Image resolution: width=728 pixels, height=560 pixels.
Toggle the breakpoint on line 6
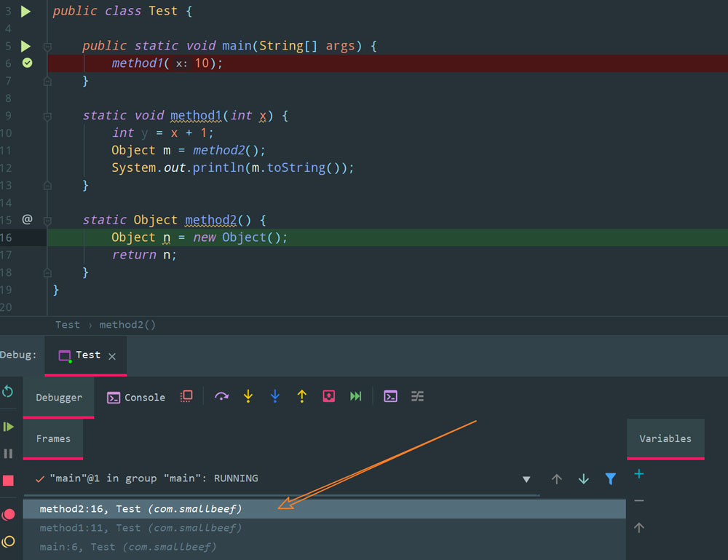click(x=27, y=63)
